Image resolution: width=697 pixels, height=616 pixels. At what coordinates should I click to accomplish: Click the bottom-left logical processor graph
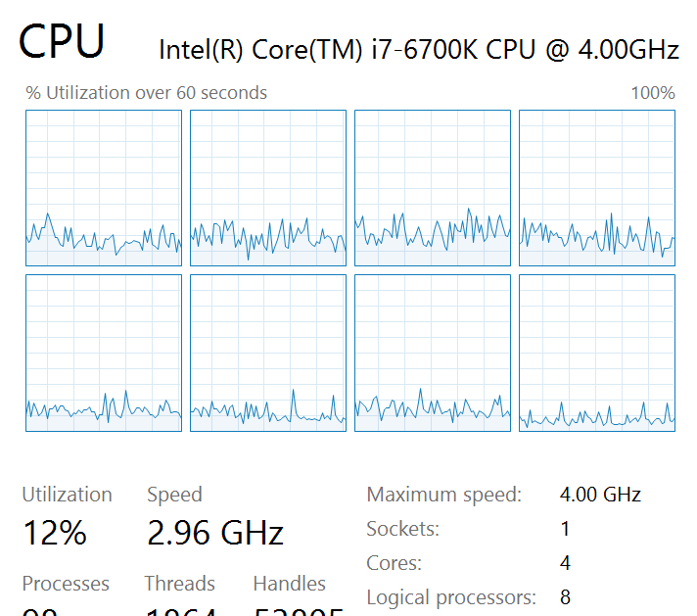[x=104, y=353]
